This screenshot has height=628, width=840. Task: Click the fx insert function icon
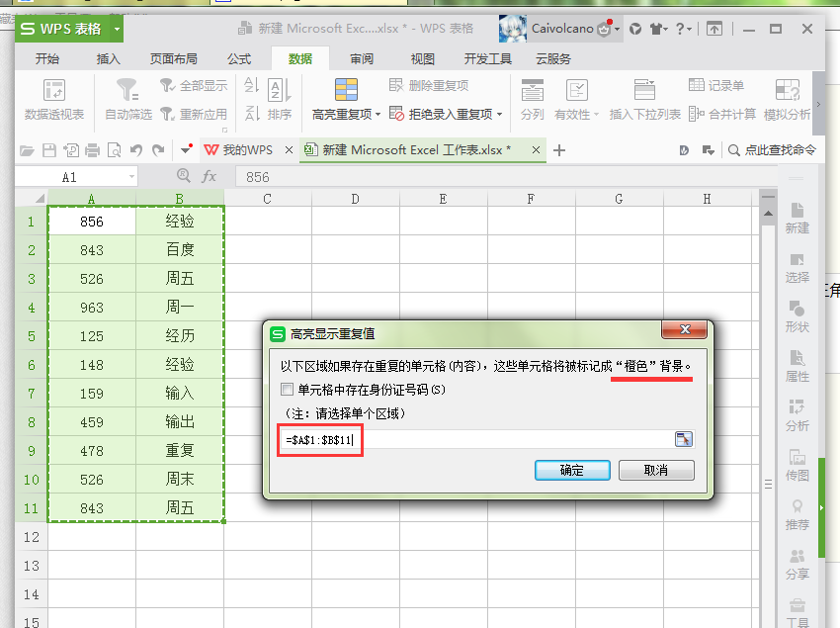point(209,176)
